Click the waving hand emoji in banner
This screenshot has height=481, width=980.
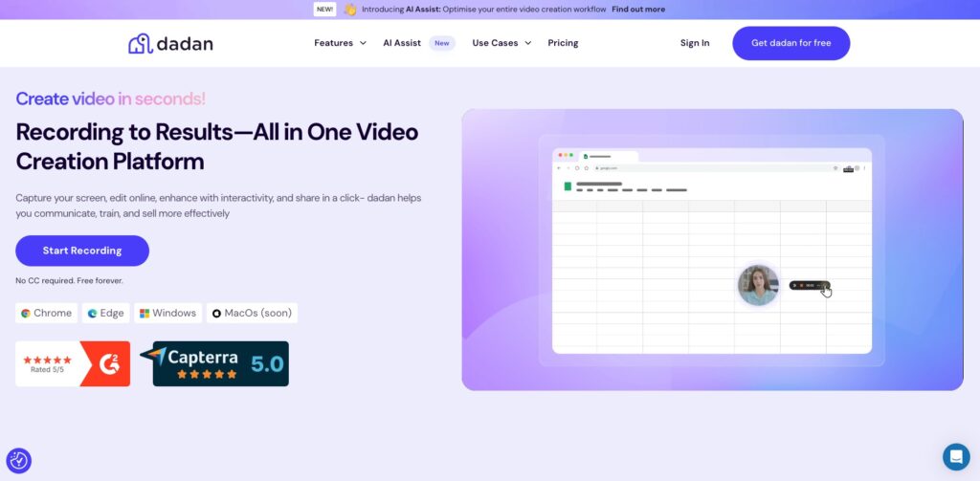350,10
